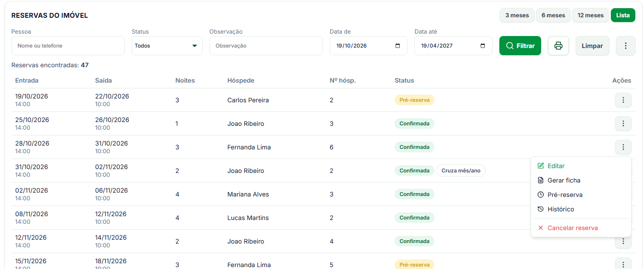The height and width of the screenshot is (269, 644).
Task: Click the Confirmada badge for Mariana Alves
Action: [414, 194]
